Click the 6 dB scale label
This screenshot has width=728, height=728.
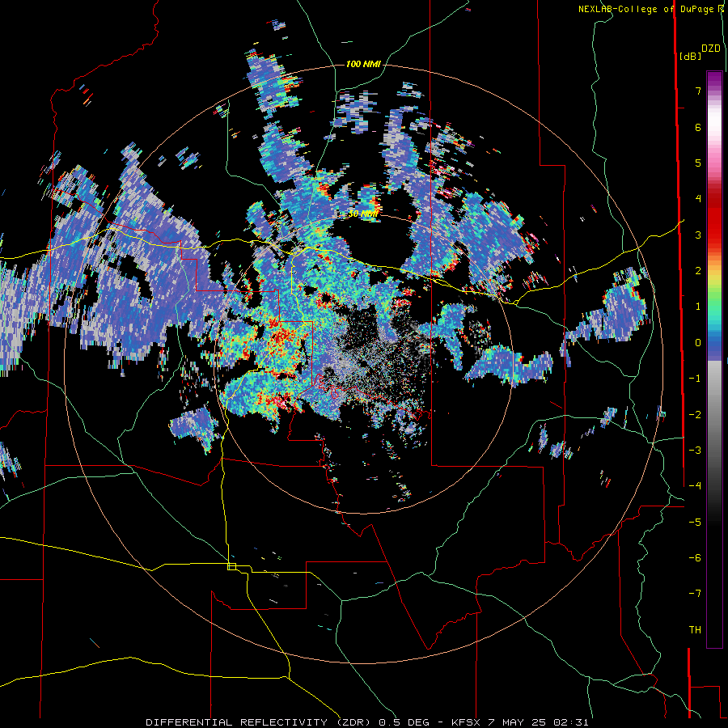click(x=698, y=127)
